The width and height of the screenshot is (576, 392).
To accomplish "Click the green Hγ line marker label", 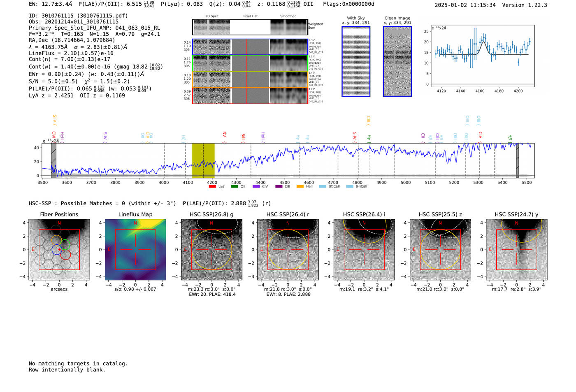I will click(x=369, y=138).
